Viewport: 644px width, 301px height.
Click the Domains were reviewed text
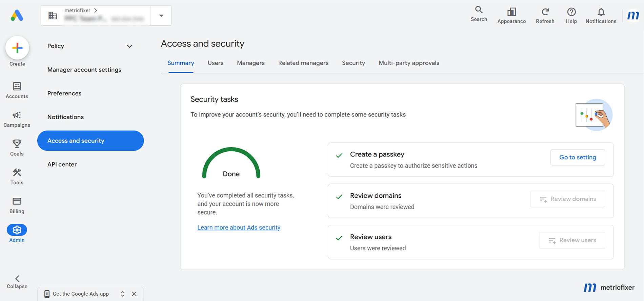tap(382, 207)
